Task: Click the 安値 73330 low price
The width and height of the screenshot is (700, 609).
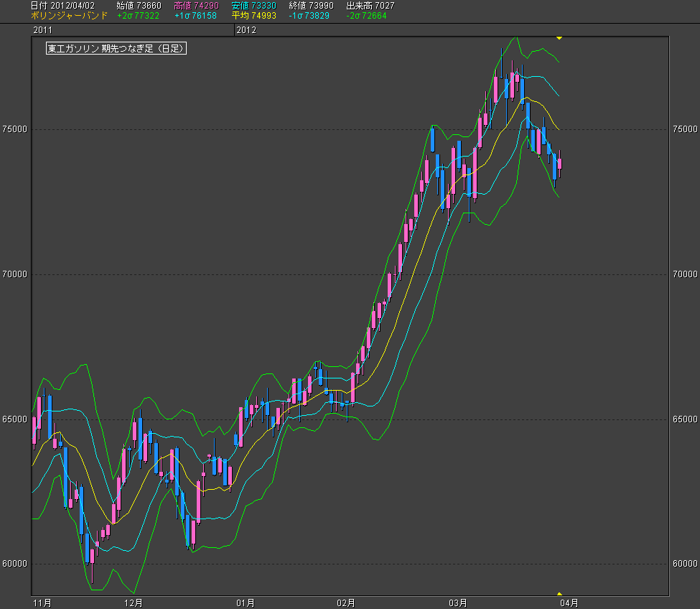Action: point(253,6)
